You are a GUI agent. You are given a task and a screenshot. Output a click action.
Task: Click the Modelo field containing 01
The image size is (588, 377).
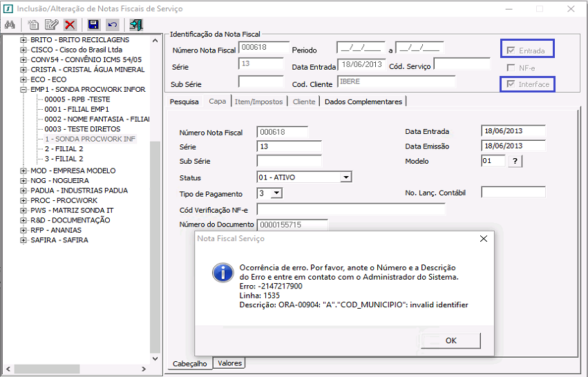pyautogui.click(x=493, y=161)
